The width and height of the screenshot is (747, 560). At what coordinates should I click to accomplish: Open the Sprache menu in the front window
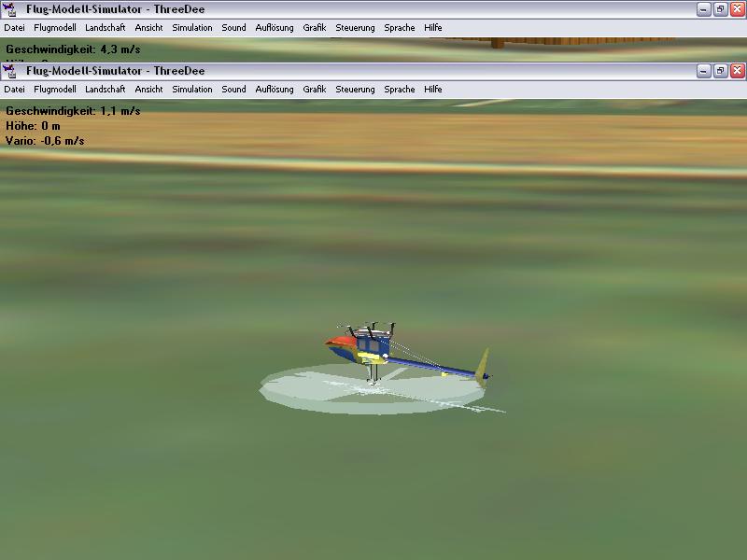tap(399, 90)
